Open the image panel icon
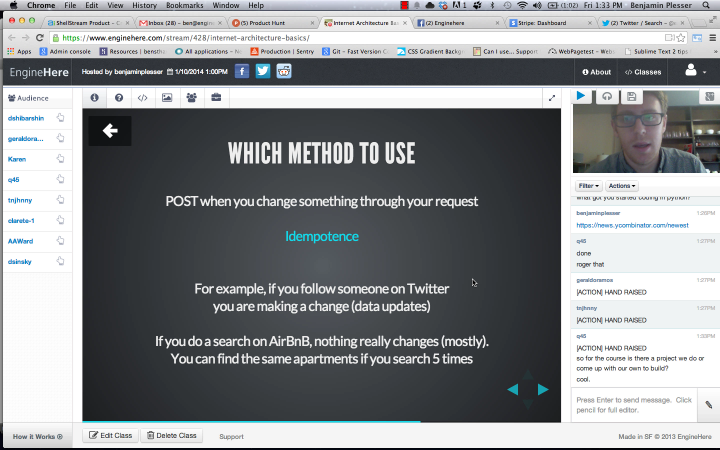 pyautogui.click(x=166, y=98)
